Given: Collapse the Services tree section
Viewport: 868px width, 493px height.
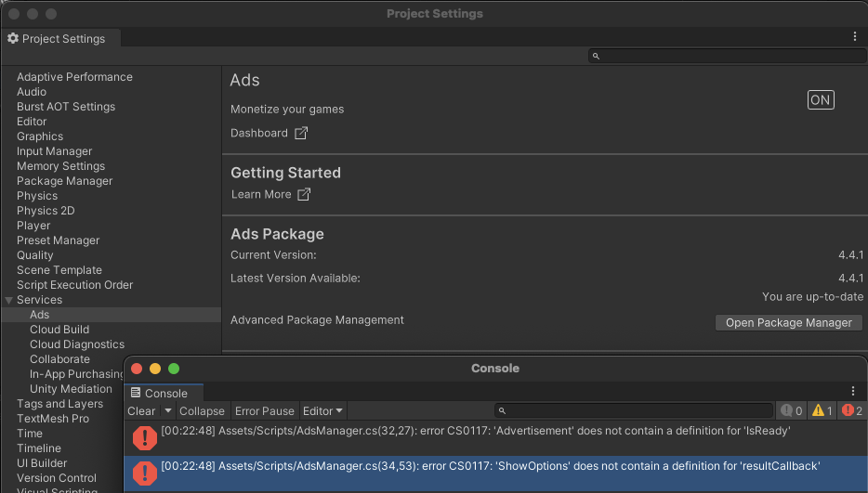Looking at the screenshot, I should click(8, 300).
